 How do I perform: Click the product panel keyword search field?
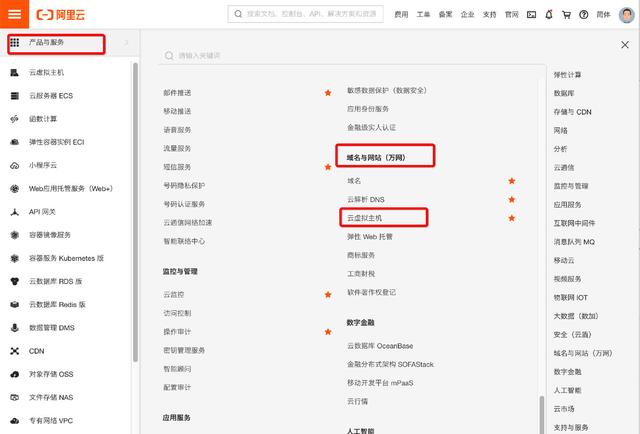click(352, 56)
